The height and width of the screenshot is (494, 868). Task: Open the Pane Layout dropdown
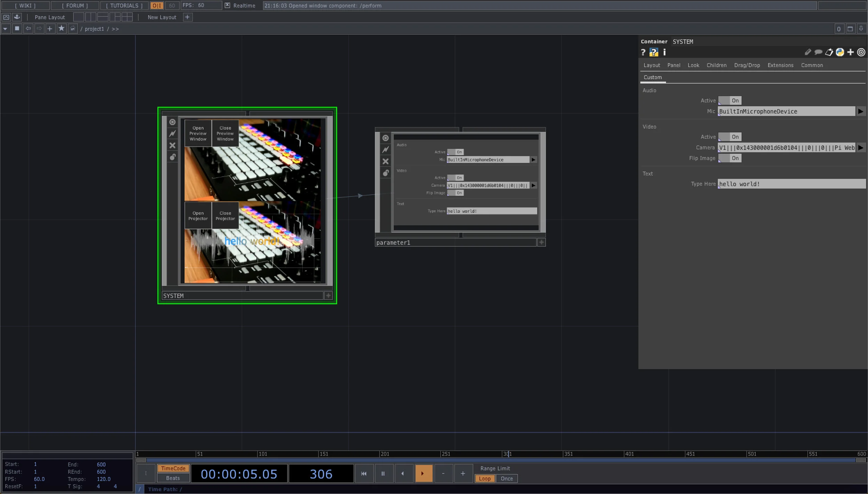tap(50, 17)
